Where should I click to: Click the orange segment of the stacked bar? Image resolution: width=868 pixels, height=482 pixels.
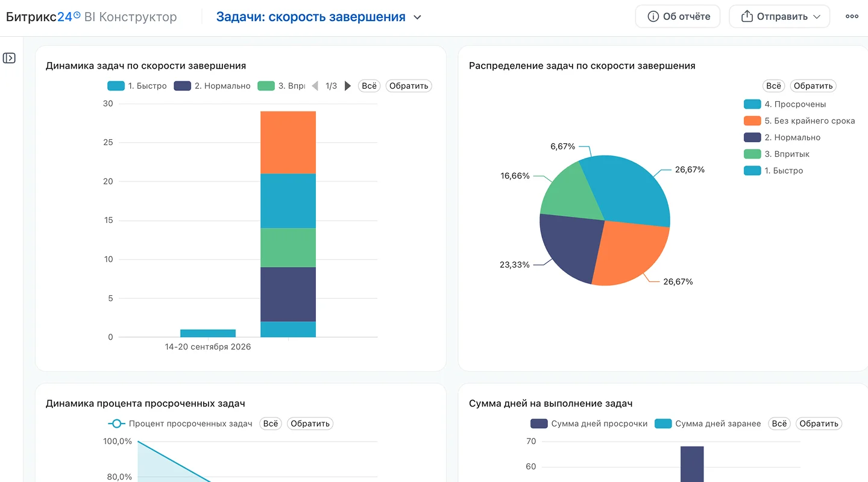288,142
